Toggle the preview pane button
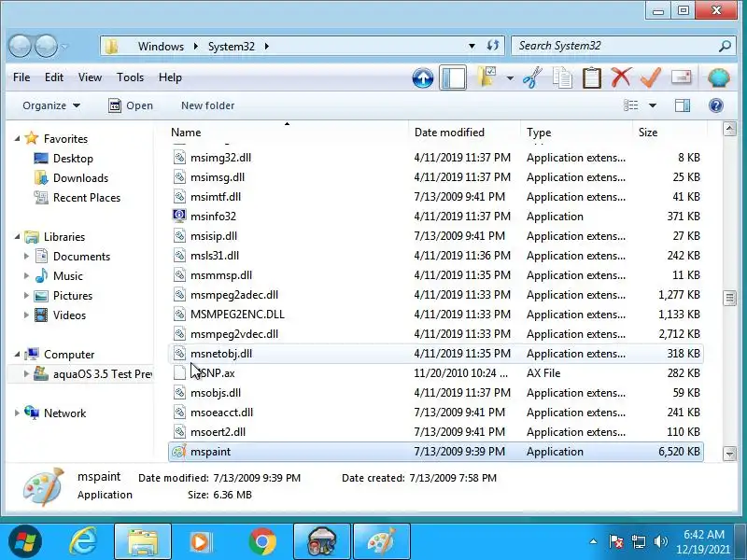The width and height of the screenshot is (747, 560). coord(683,105)
